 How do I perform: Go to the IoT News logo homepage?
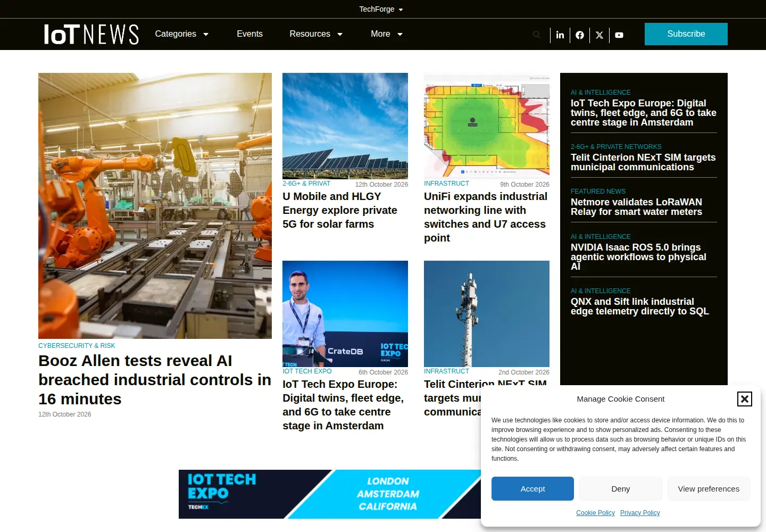91,34
